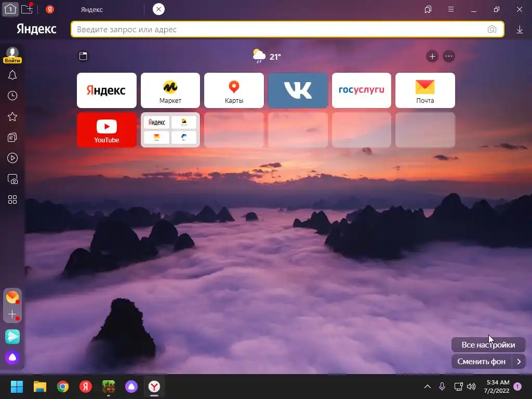The image size is (532, 399).
Task: Add a sidebar app with plus icon
Action: 12,314
